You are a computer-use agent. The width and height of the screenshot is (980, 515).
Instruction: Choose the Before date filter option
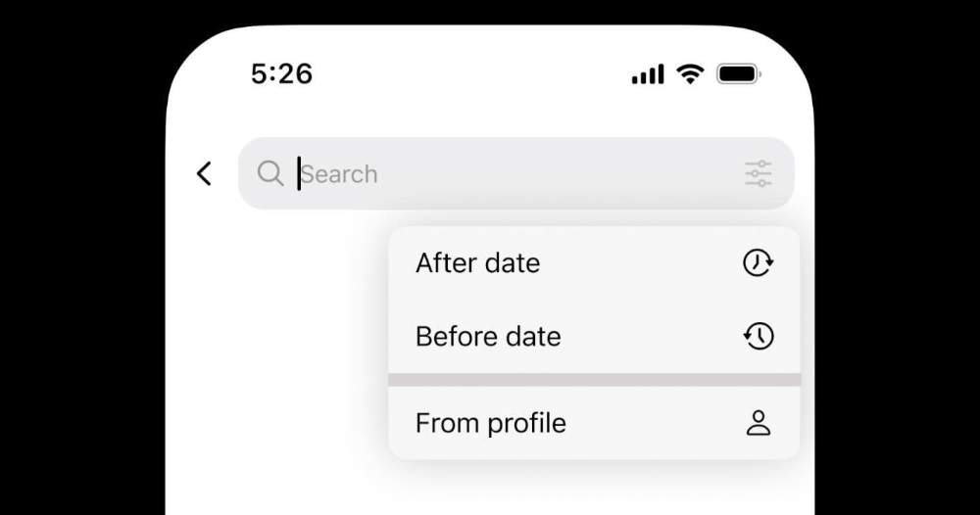594,337
